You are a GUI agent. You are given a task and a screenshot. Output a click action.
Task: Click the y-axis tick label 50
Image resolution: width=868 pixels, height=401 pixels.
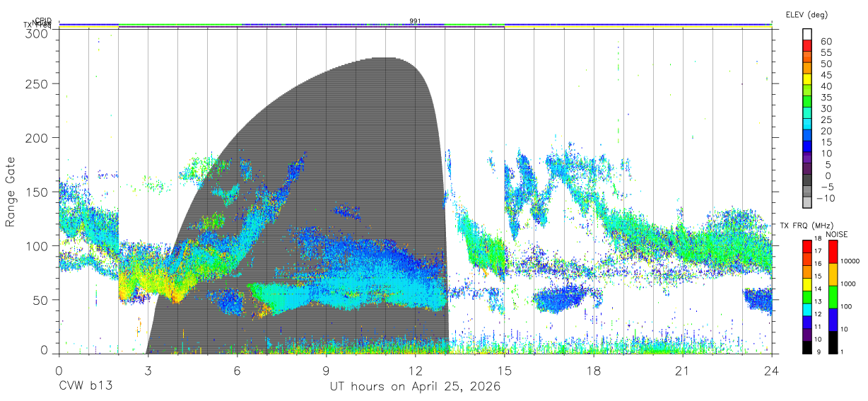[41, 300]
